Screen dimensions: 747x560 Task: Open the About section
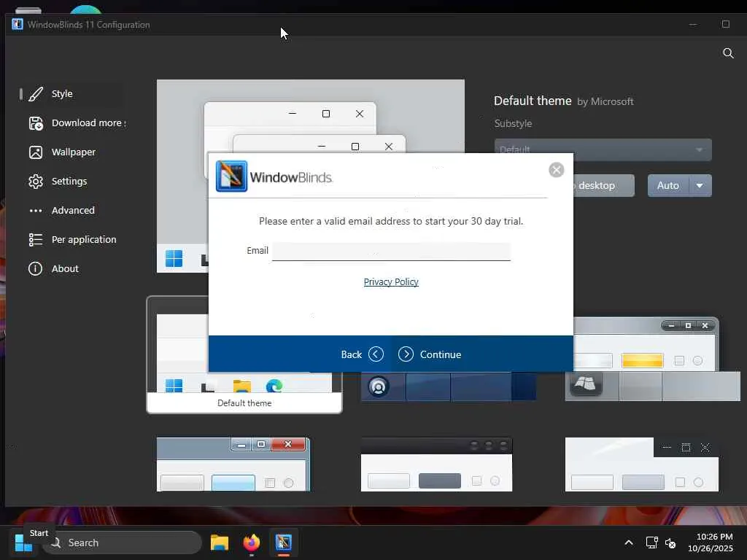coord(71,268)
